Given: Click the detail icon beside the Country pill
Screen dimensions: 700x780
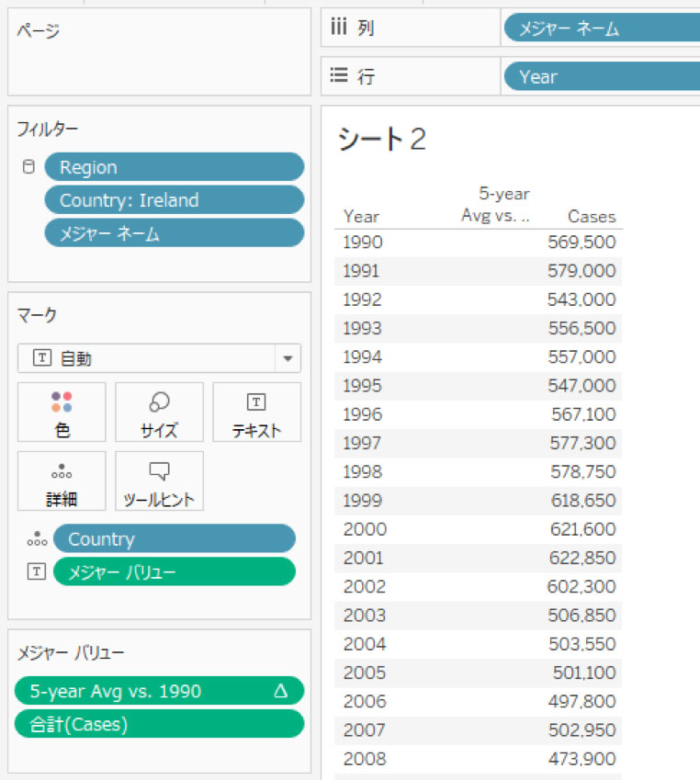Looking at the screenshot, I should point(37,539).
